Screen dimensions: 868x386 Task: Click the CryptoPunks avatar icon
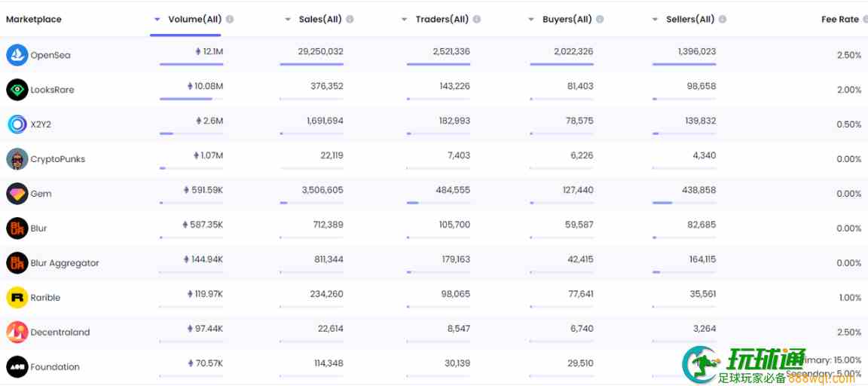(17, 159)
